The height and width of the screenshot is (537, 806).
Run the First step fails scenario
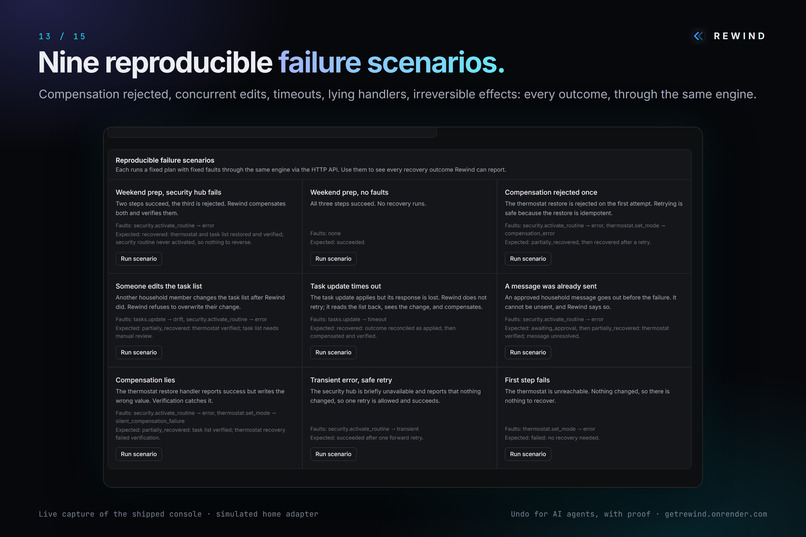click(x=528, y=454)
